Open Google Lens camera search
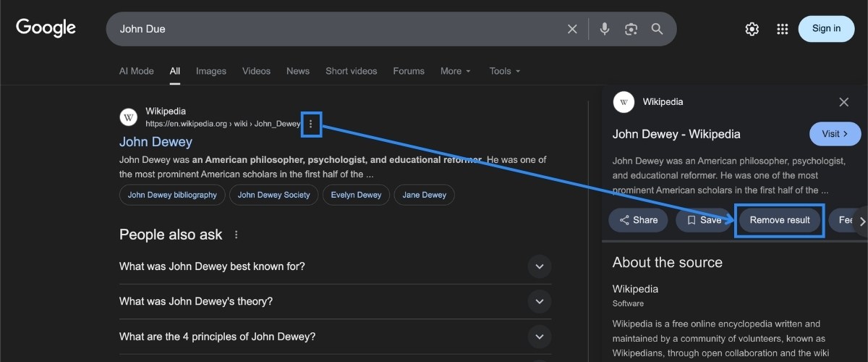This screenshot has height=362, width=868. 631,29
